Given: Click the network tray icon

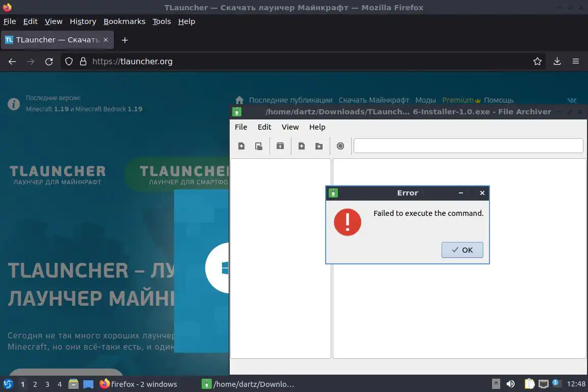Looking at the screenshot, I should click(x=544, y=384).
